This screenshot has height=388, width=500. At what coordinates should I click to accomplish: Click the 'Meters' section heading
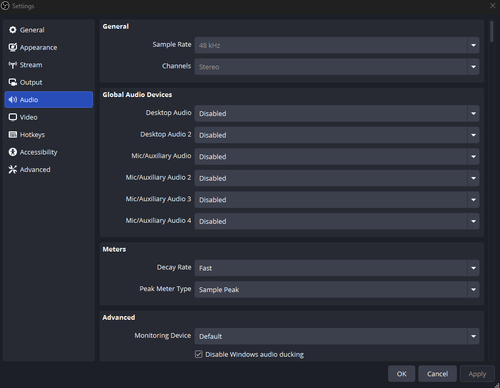coord(114,249)
